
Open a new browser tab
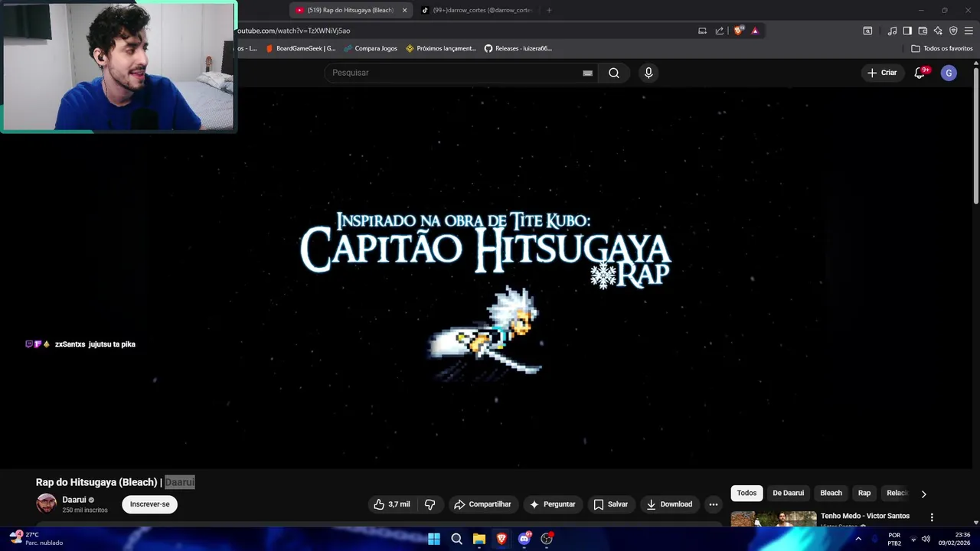pyautogui.click(x=549, y=10)
